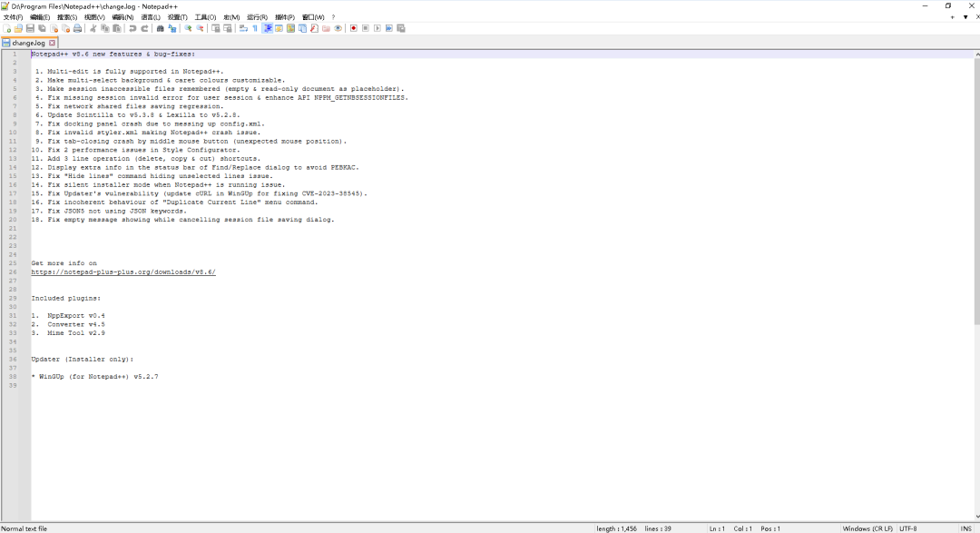Run macro multiple times icon

point(389,28)
